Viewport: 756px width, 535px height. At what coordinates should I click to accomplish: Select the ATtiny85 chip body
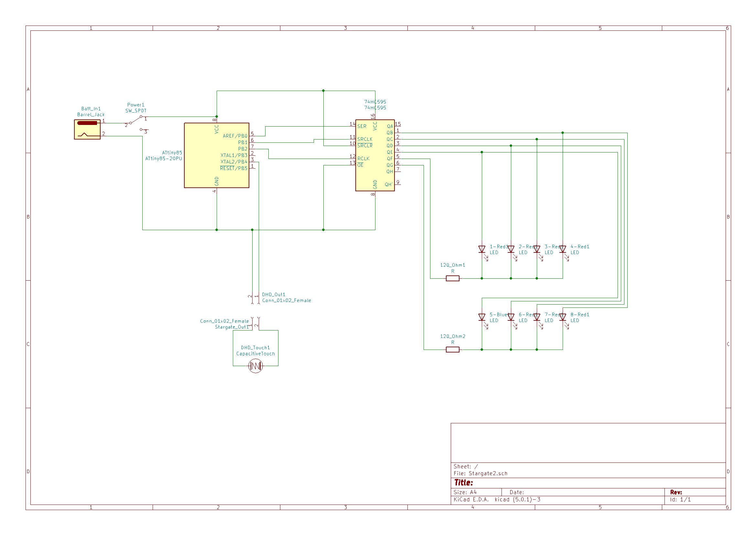click(217, 155)
